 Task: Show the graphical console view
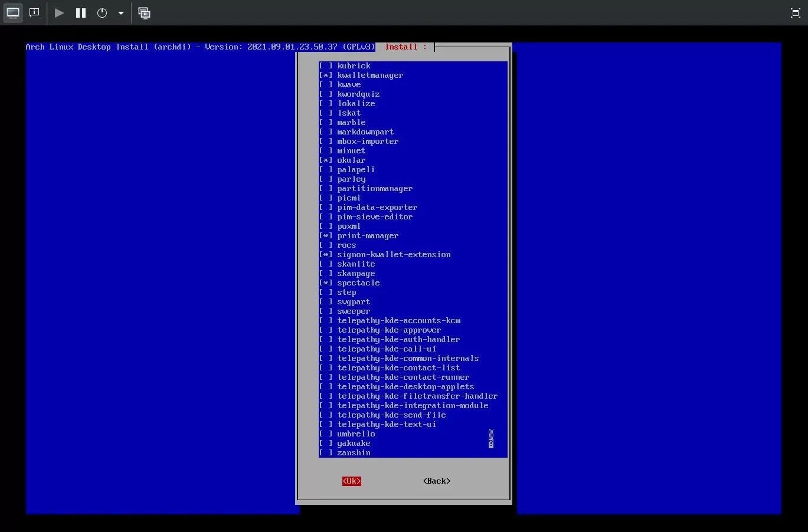tap(13, 12)
